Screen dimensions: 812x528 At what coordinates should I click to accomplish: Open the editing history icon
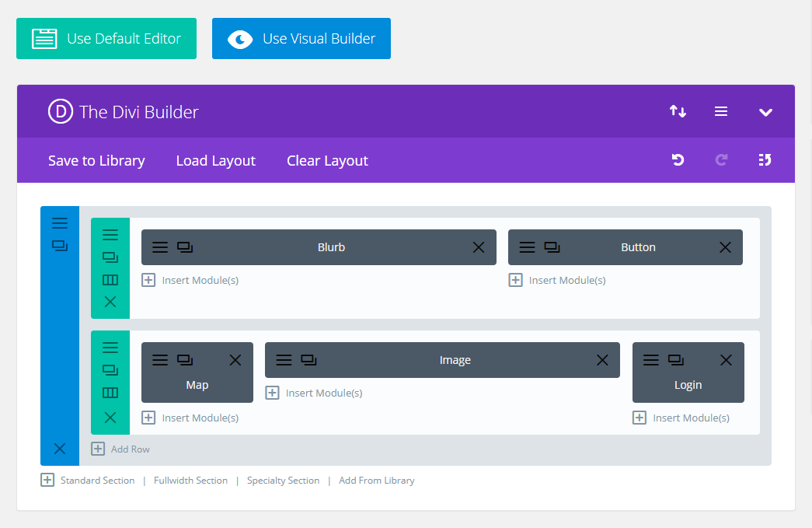coord(765,160)
